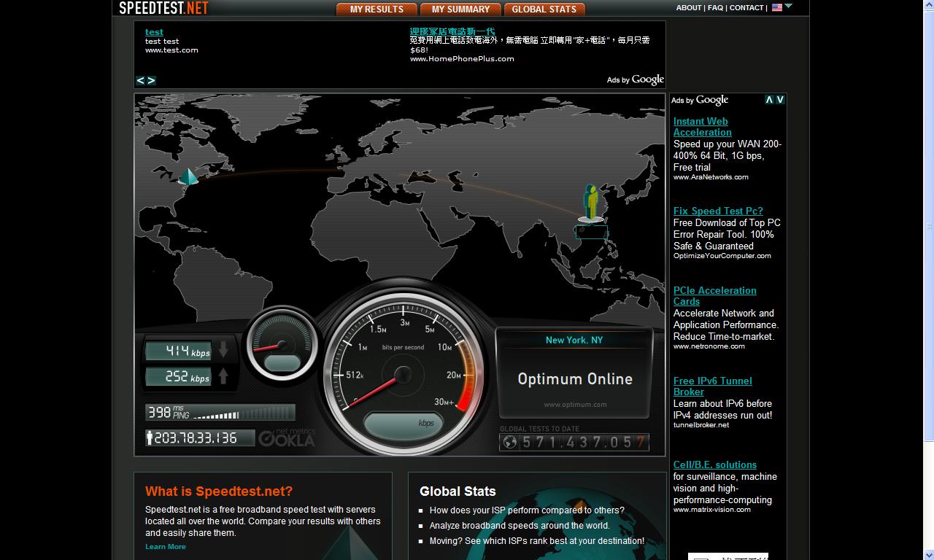Viewport: 934px width, 560px height.
Task: Click the pyramid server marker on the map
Action: pyautogui.click(x=188, y=176)
